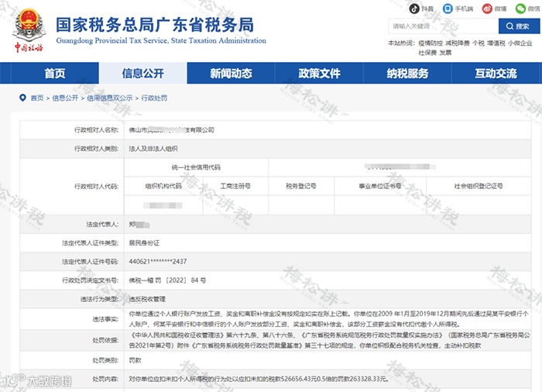Open the 政策文件 navigation tab
Image resolution: width=542 pixels, height=392 pixels.
pyautogui.click(x=319, y=74)
